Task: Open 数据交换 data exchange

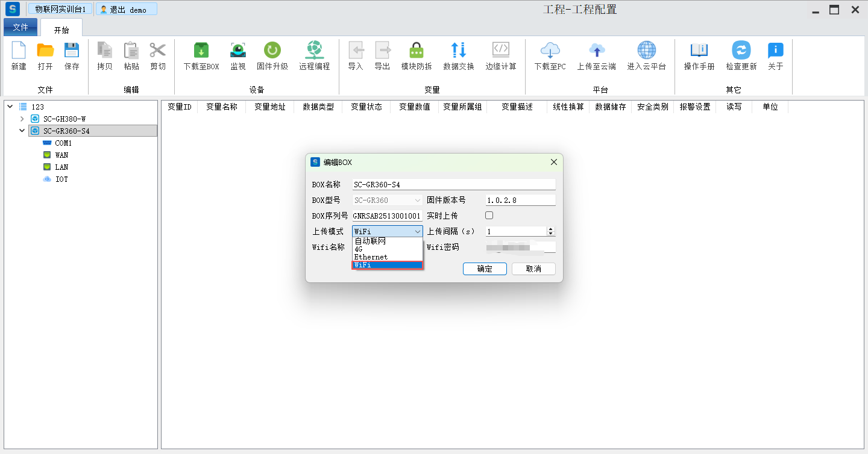Action: coord(458,51)
